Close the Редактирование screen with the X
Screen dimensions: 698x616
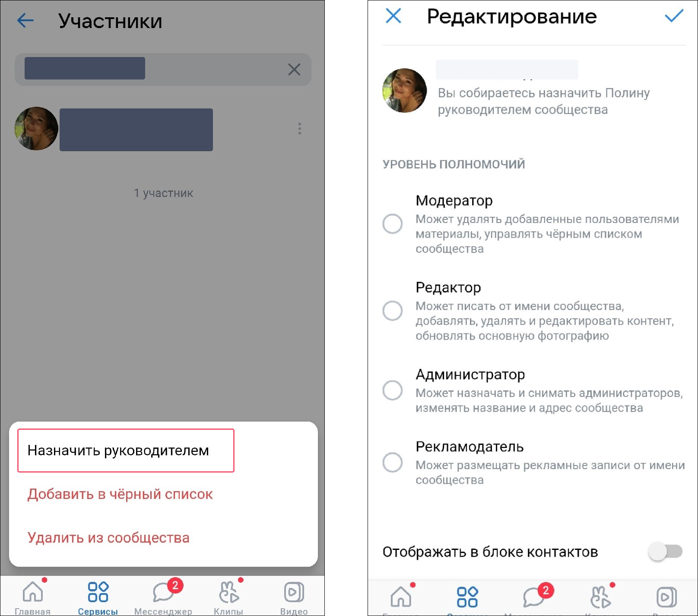point(393,16)
